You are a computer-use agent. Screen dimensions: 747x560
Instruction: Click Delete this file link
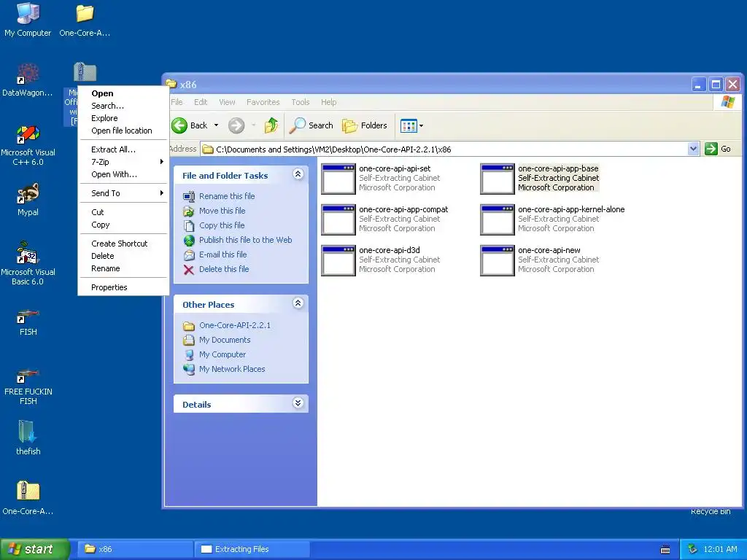[x=224, y=269]
